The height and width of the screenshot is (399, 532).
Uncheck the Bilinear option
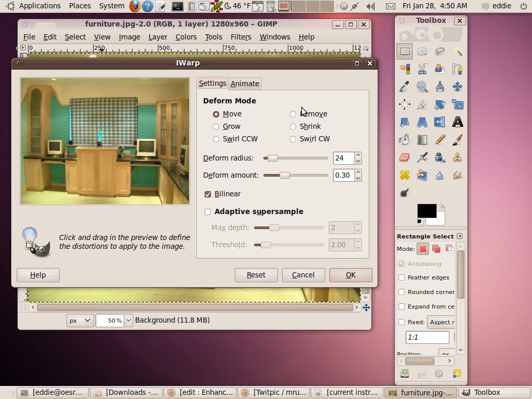(208, 194)
